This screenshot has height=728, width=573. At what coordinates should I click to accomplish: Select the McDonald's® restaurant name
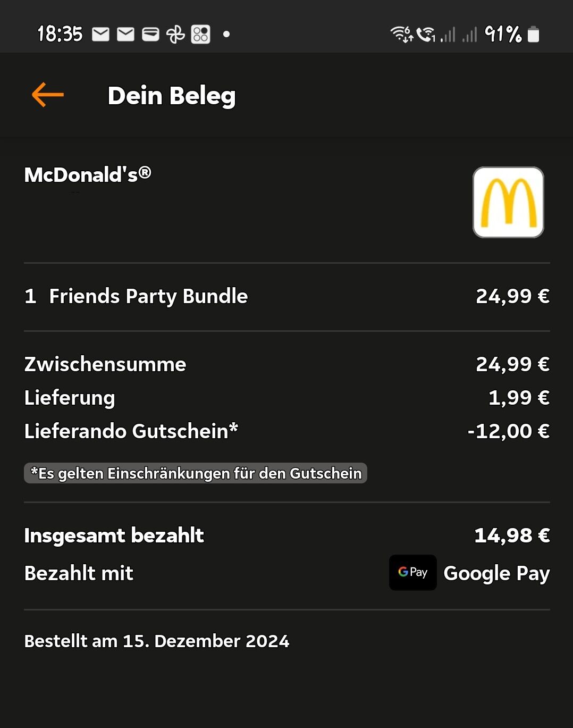[88, 175]
